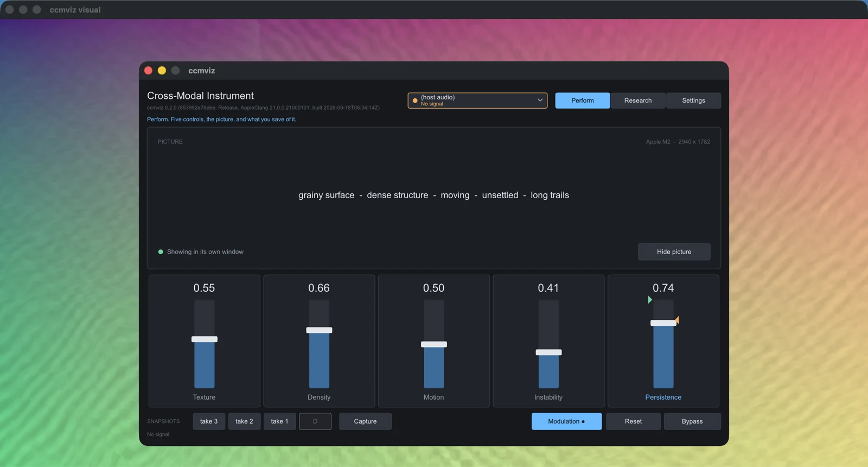Click the 'moving' descriptor text
The image size is (868, 467).
455,195
